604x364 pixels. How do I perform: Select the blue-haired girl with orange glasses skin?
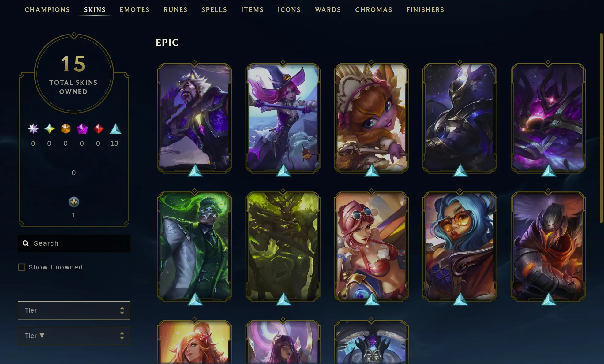click(x=460, y=247)
